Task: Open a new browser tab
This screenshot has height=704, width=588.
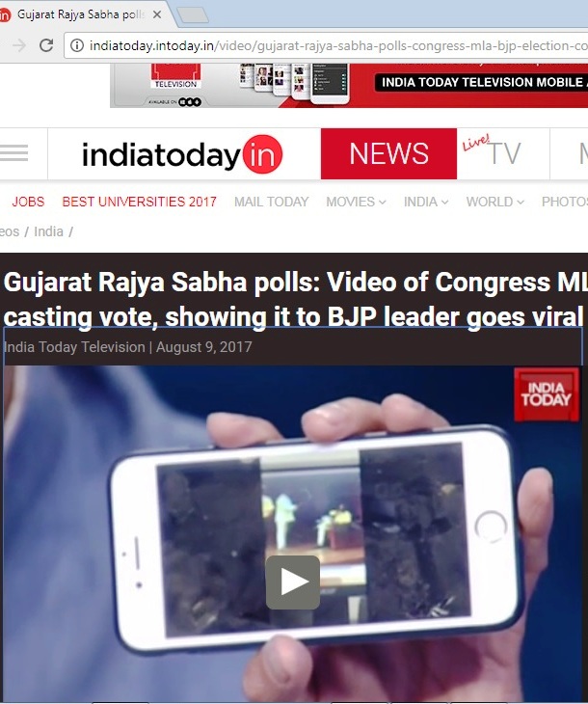Action: 193,14
